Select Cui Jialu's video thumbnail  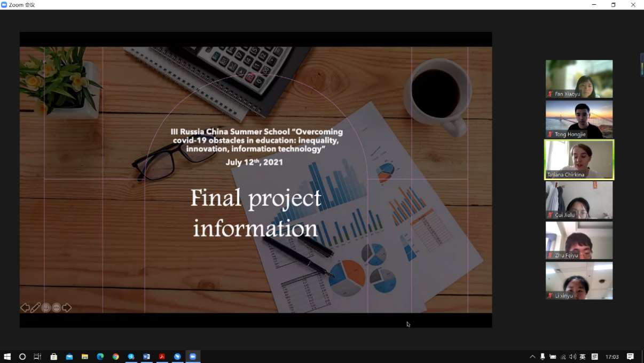tap(579, 200)
